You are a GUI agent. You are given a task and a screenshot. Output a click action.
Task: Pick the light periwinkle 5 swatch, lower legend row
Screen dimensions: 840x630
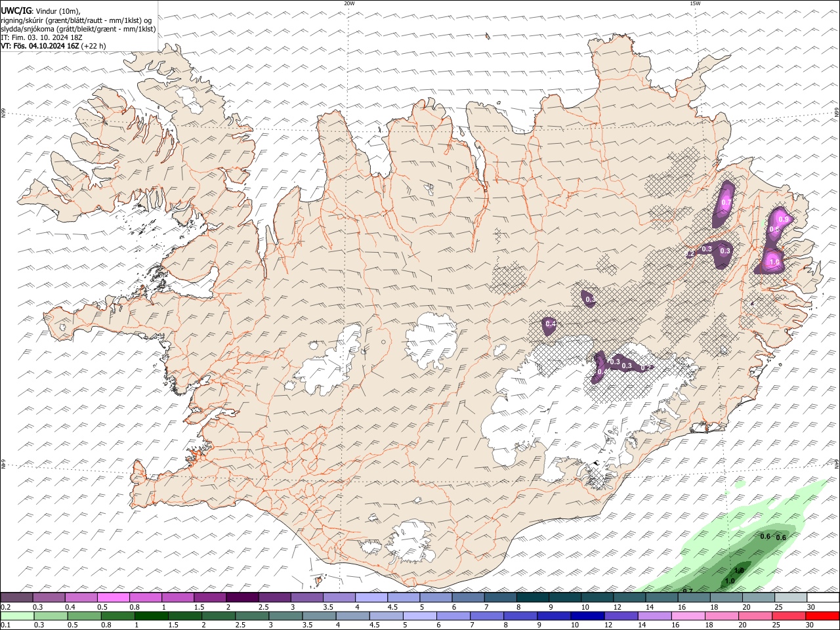[419, 616]
